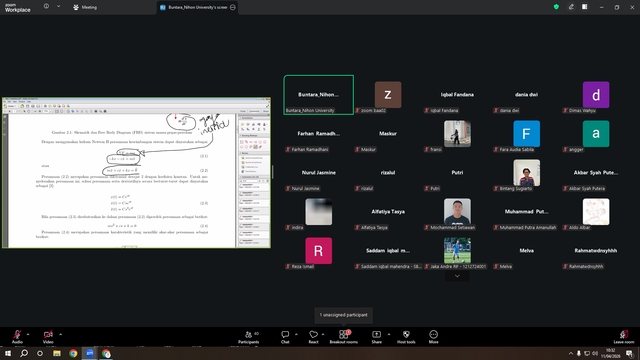
Task: Click the Zoom Workplace logo
Action: coord(18,8)
